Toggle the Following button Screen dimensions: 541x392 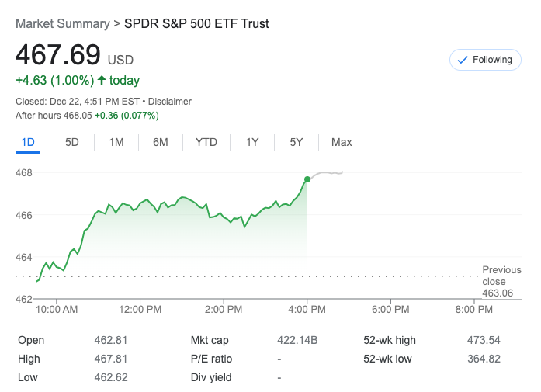(x=485, y=60)
